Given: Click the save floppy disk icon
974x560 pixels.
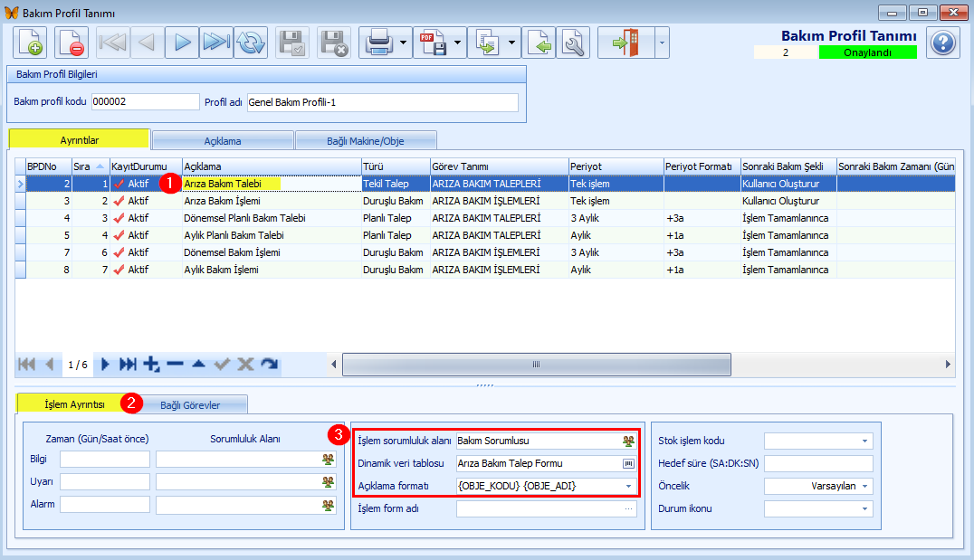Looking at the screenshot, I should click(x=292, y=43).
